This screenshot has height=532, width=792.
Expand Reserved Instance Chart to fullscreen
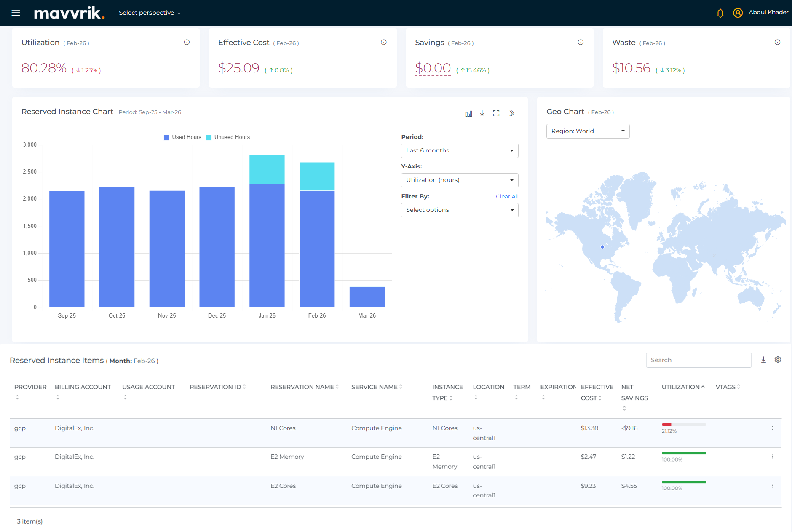[x=496, y=113]
